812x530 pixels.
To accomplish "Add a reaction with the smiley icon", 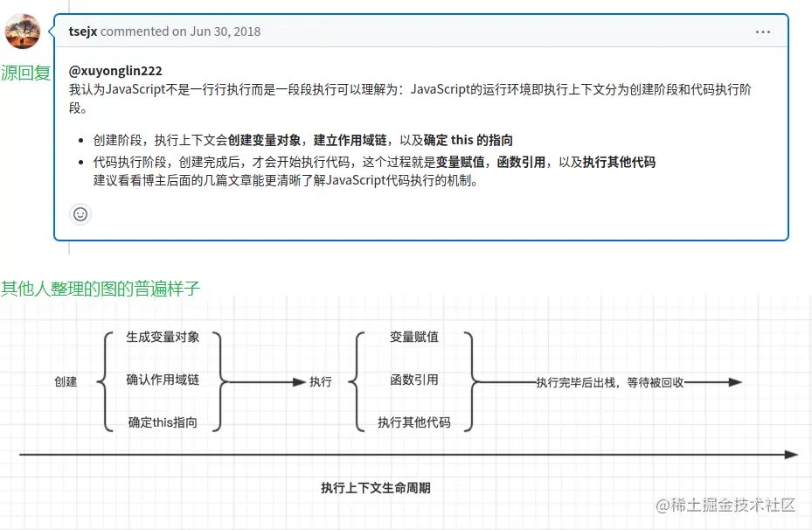I will tap(80, 214).
